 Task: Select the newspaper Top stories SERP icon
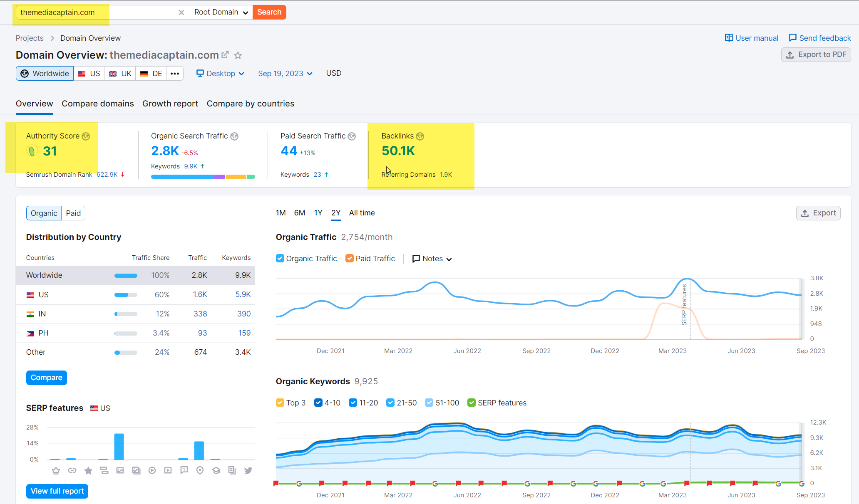[x=232, y=470]
